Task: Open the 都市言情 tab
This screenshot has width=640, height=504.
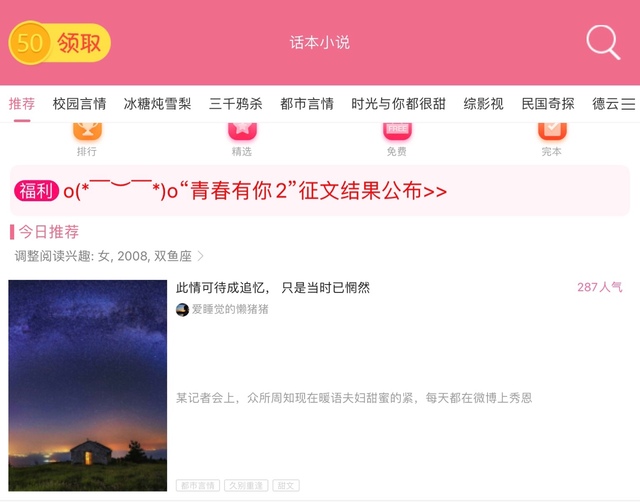Action: tap(307, 104)
